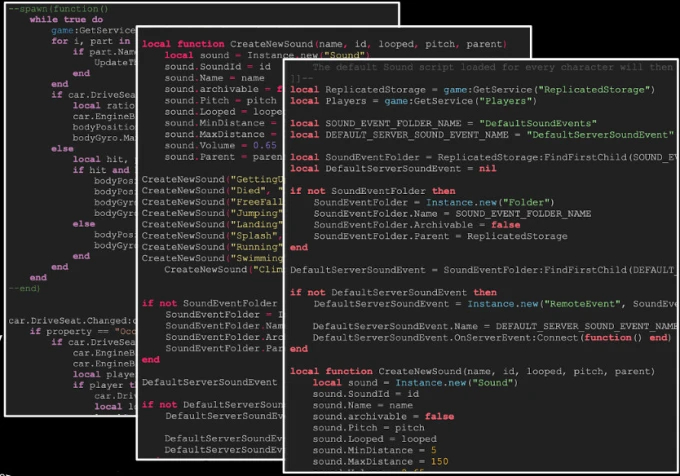
Task: Click the "if player t" line in back panel
Action: [104, 385]
